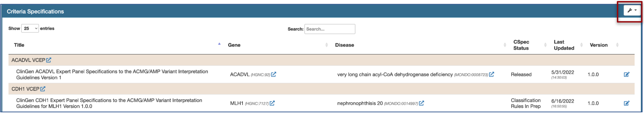The image size is (644, 114).
Task: Sort by CSpec Status column
Action: point(521,45)
